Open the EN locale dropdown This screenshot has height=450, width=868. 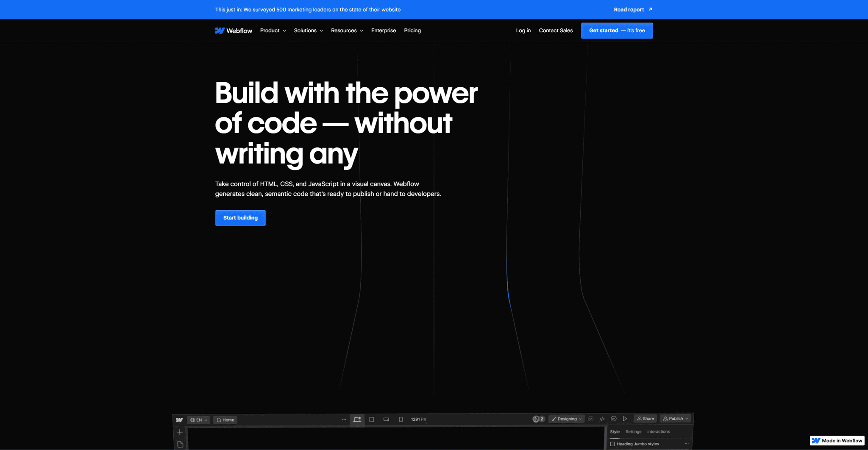click(199, 420)
